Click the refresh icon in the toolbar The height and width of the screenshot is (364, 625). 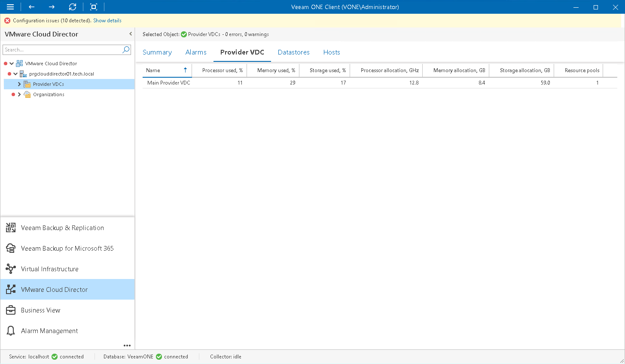[x=73, y=7]
